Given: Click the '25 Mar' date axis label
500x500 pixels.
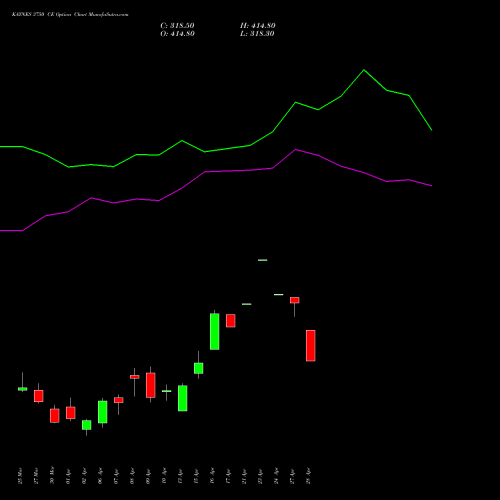Looking at the screenshot, I should tap(20, 476).
